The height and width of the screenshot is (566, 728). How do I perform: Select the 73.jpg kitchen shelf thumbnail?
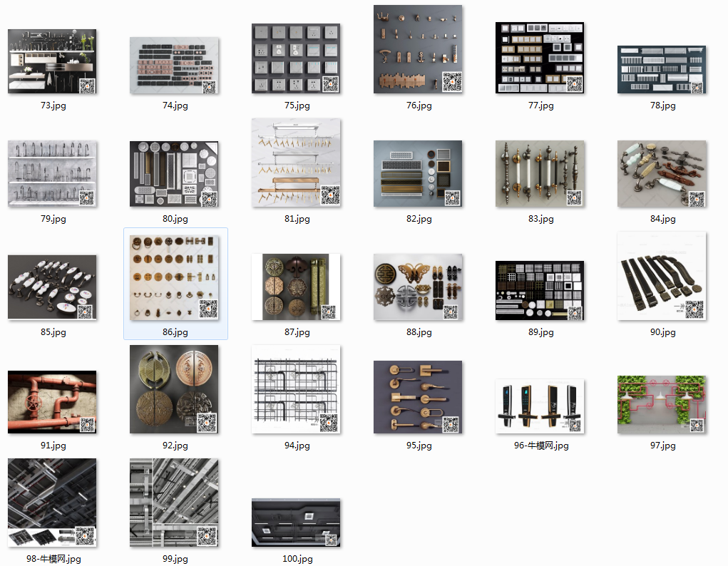point(52,62)
